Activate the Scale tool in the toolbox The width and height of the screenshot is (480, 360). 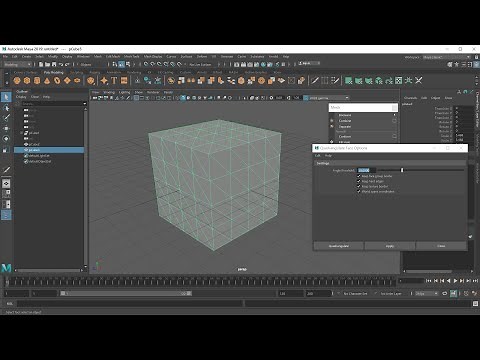[6, 149]
